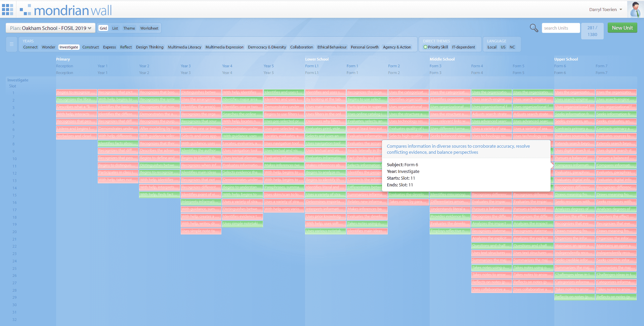Open Form 6 unit Compares informati…
Screen dimensions: 644x326
tap(574, 165)
